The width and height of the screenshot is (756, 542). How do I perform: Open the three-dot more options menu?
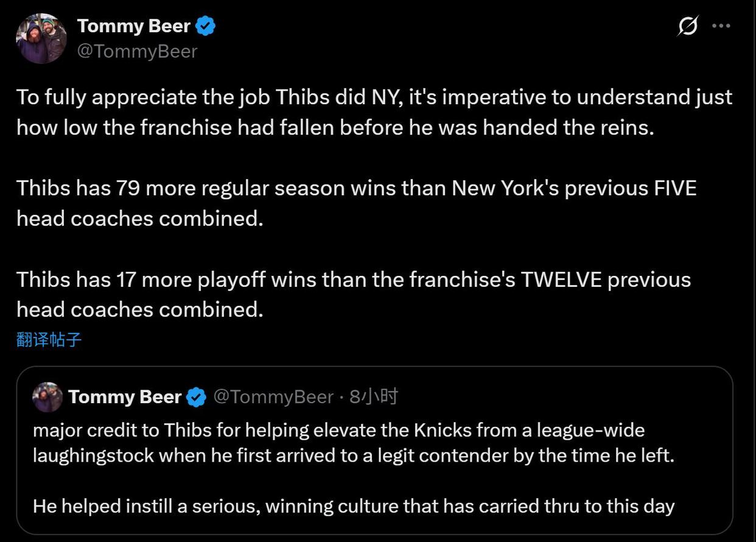(721, 27)
